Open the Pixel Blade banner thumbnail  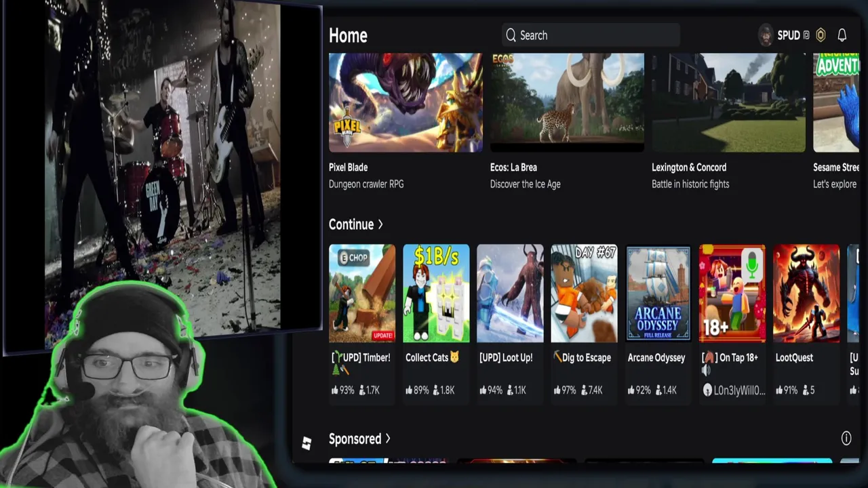[406, 102]
